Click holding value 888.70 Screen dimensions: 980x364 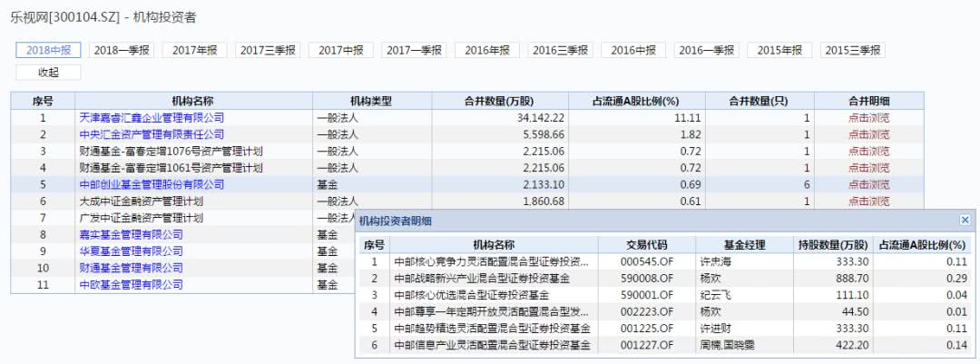852,279
